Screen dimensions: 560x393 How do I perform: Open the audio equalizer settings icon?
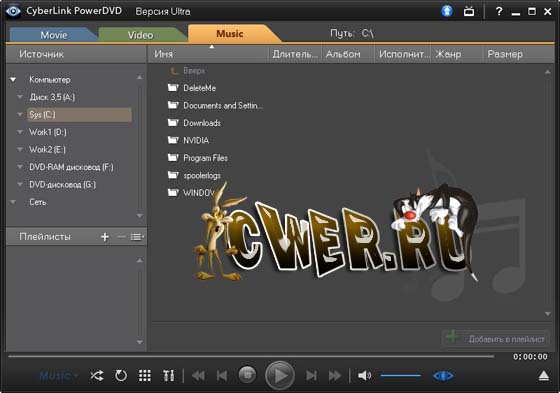169,375
